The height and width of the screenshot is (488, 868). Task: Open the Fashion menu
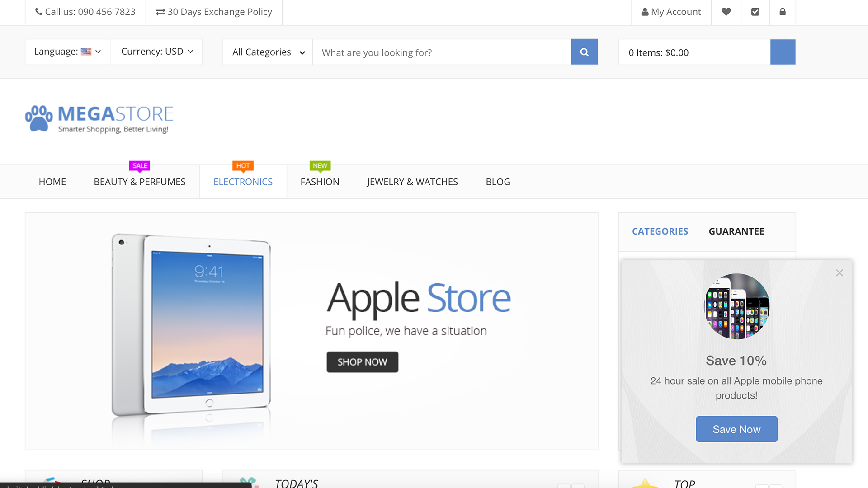[x=320, y=182]
